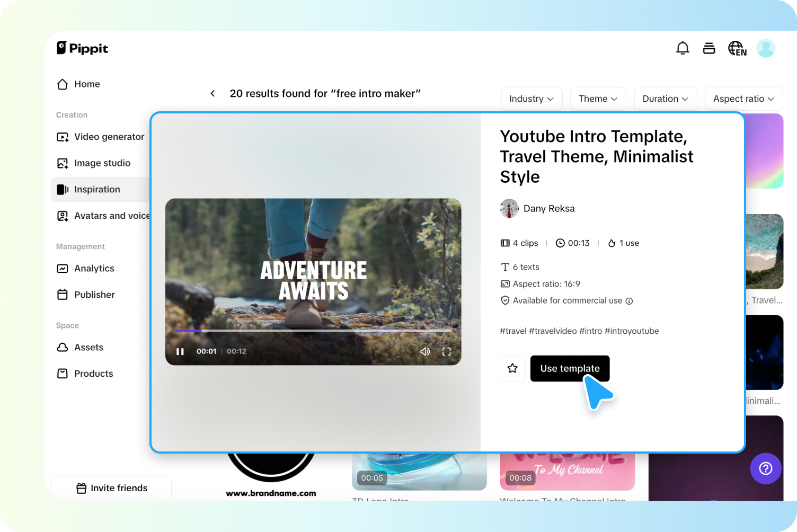Viewport: 797px width, 532px height.
Task: Open the Assets library
Action: (x=88, y=347)
